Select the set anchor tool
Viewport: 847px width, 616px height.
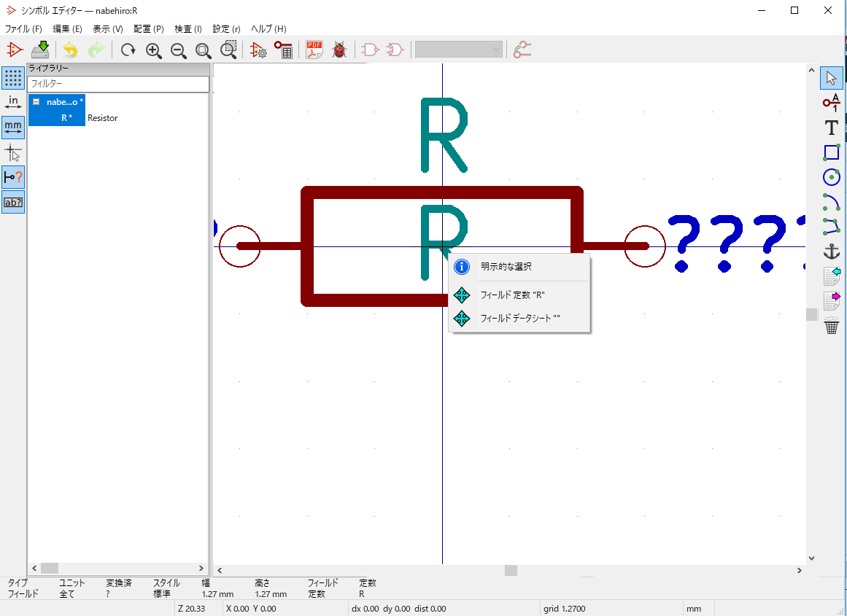click(831, 252)
